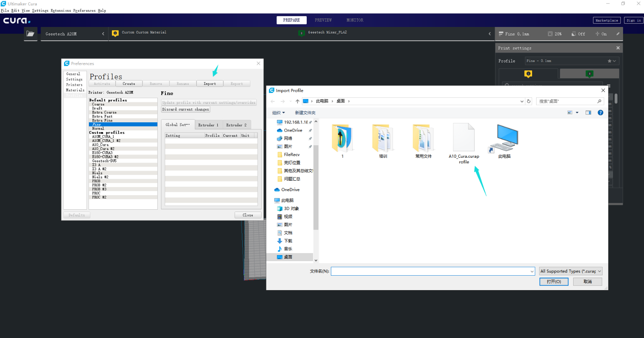Screen dimensions: 644x338
Task: Click the 20% infill icon
Action: coord(550,34)
